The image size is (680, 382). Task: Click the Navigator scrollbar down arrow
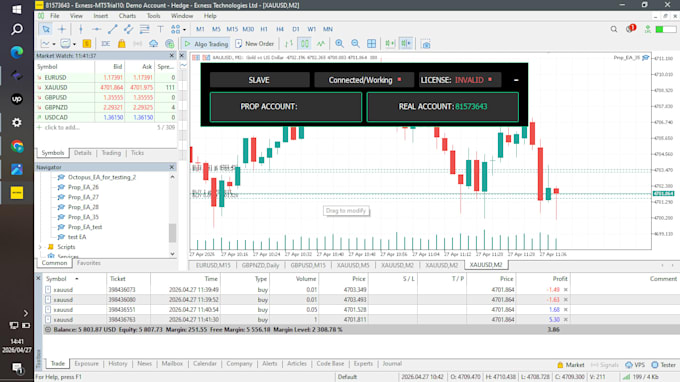173,254
